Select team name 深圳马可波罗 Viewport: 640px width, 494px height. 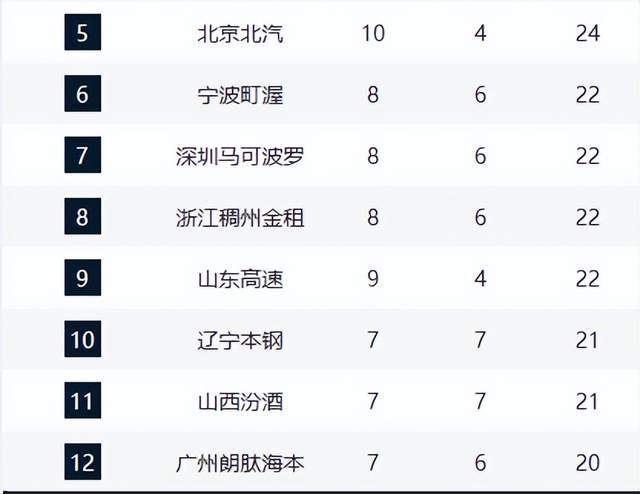(240, 156)
